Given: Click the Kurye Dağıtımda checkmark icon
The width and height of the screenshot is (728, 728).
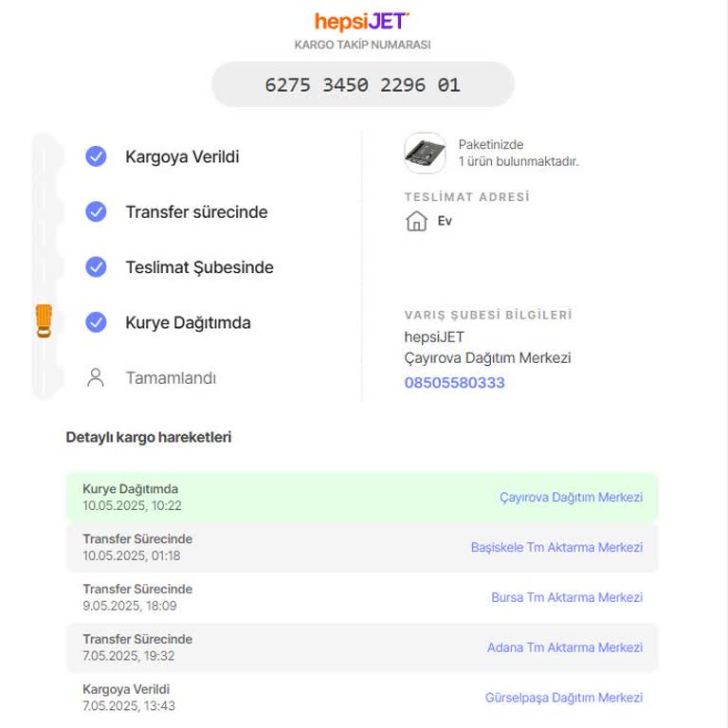Looking at the screenshot, I should point(96,322).
